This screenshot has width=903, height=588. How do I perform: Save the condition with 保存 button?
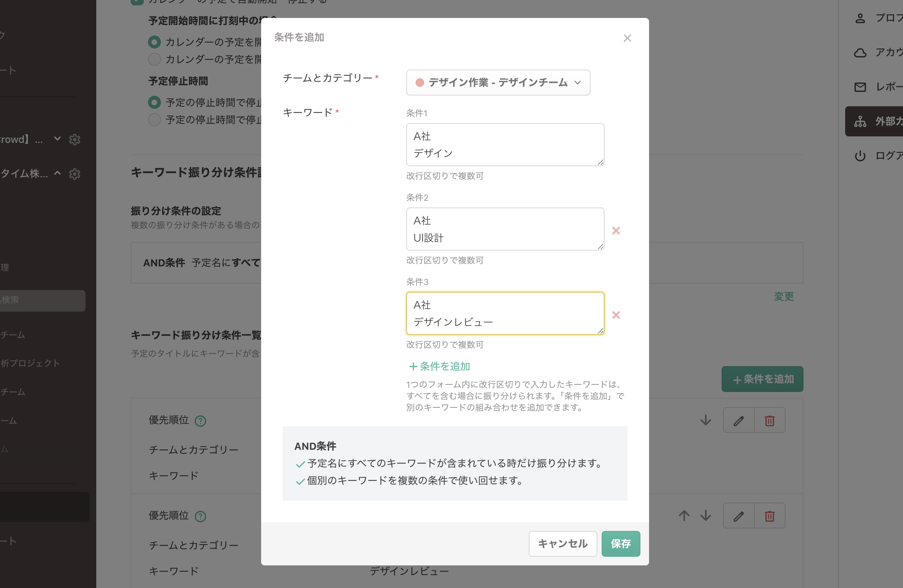pos(620,543)
